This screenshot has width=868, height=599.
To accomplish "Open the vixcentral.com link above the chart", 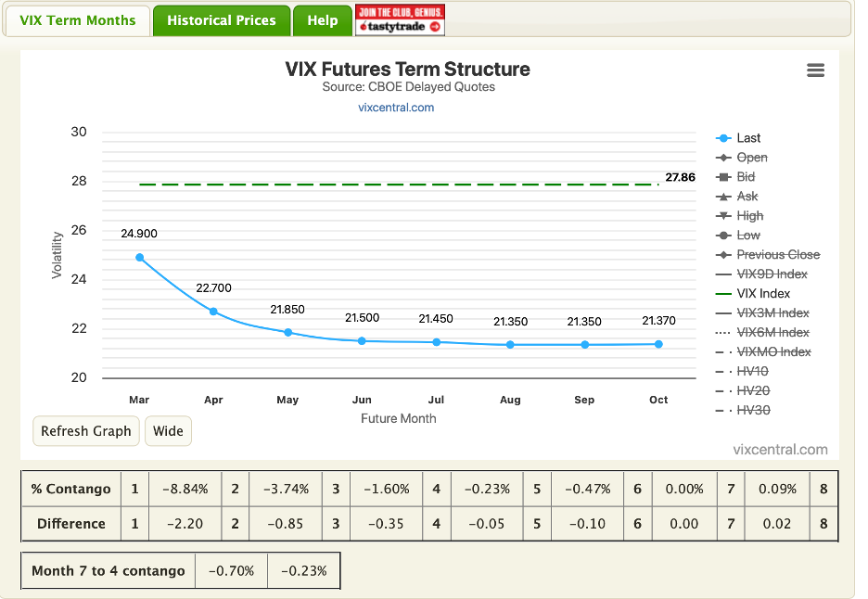I will coord(397,108).
